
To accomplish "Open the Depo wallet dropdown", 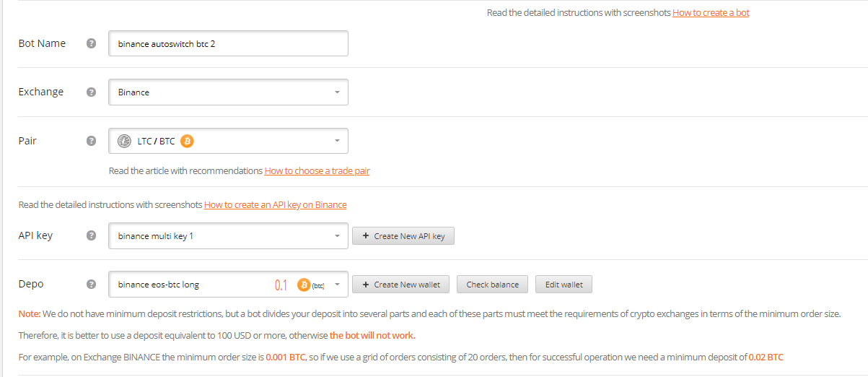I will pyautogui.click(x=228, y=285).
